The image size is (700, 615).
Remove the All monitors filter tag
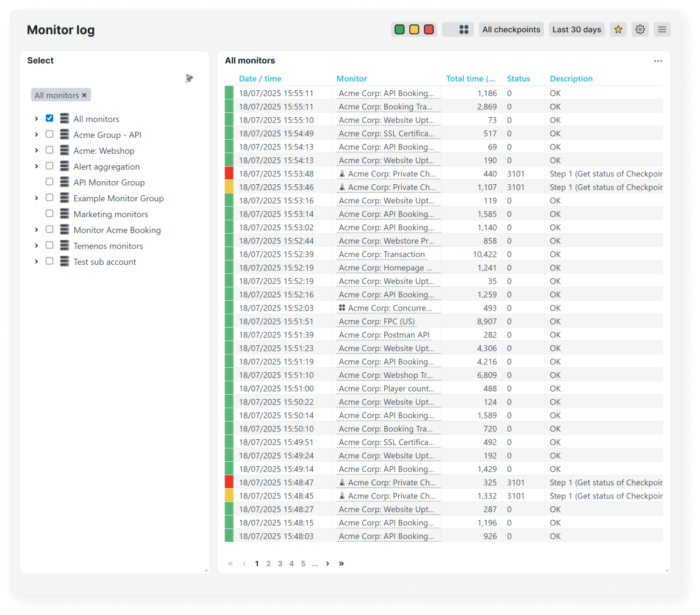(x=84, y=95)
